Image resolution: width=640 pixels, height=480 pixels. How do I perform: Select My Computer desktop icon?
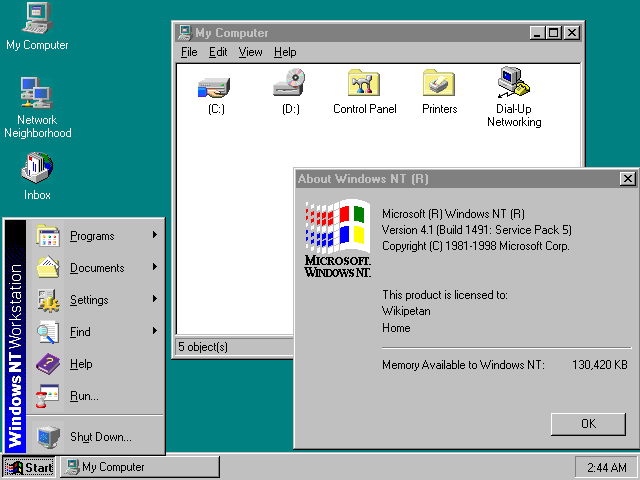tap(37, 18)
